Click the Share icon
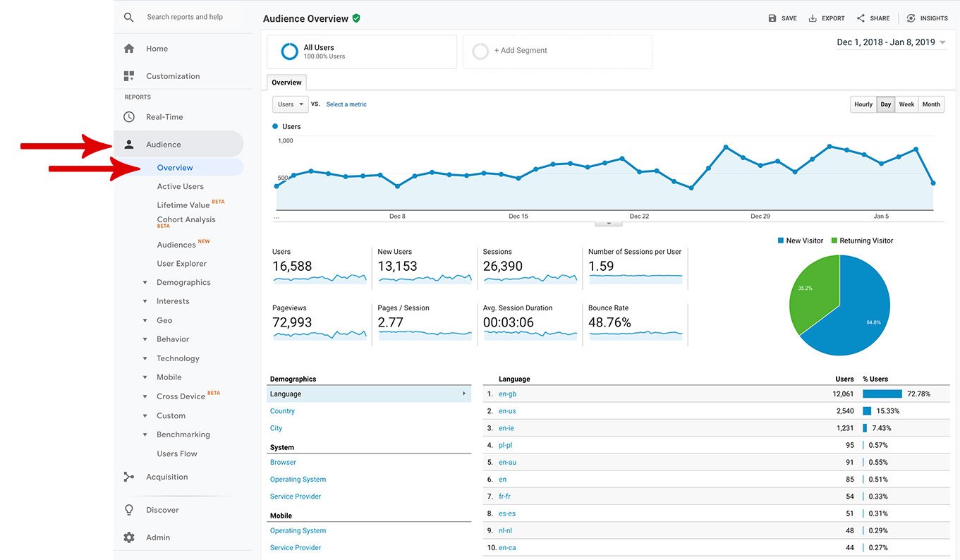960x560 pixels. click(x=861, y=18)
